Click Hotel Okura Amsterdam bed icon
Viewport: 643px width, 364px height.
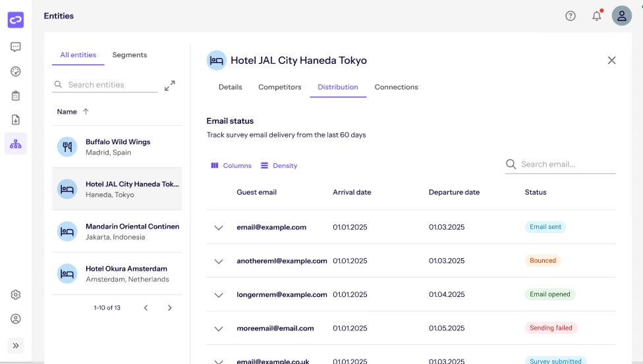(x=67, y=273)
